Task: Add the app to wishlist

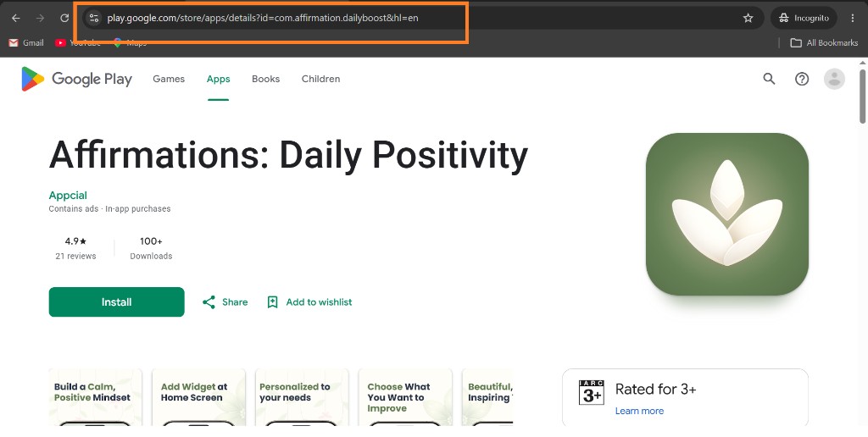Action: (309, 302)
